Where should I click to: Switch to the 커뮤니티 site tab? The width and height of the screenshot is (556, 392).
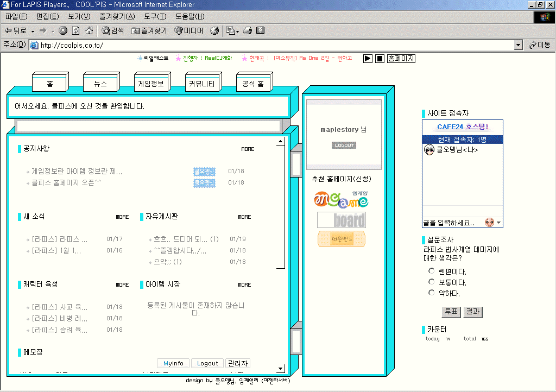201,84
